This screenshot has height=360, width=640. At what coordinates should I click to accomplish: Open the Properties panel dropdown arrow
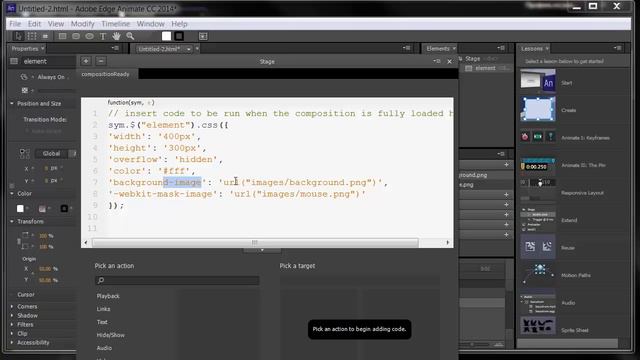42,49
